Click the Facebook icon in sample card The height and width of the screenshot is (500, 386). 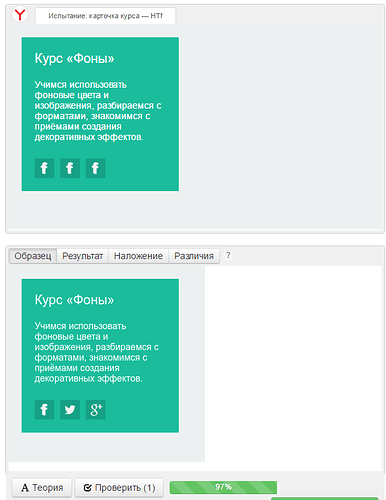[x=44, y=409]
